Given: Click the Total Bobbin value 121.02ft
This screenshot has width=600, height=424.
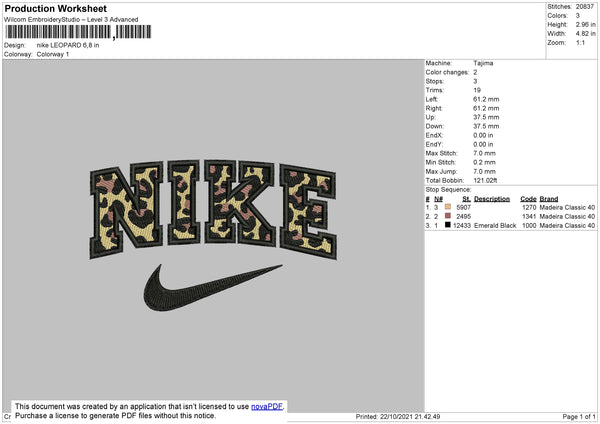Looking at the screenshot, I should 485,180.
